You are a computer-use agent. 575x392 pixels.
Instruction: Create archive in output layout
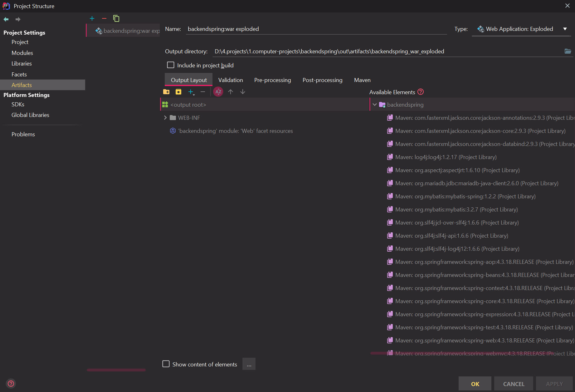click(178, 92)
